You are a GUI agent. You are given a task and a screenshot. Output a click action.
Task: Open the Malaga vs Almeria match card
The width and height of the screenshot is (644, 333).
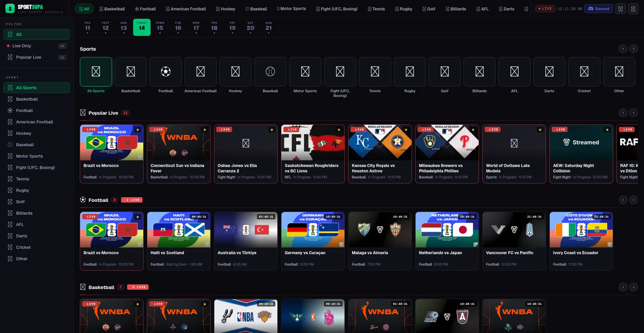tap(380, 241)
